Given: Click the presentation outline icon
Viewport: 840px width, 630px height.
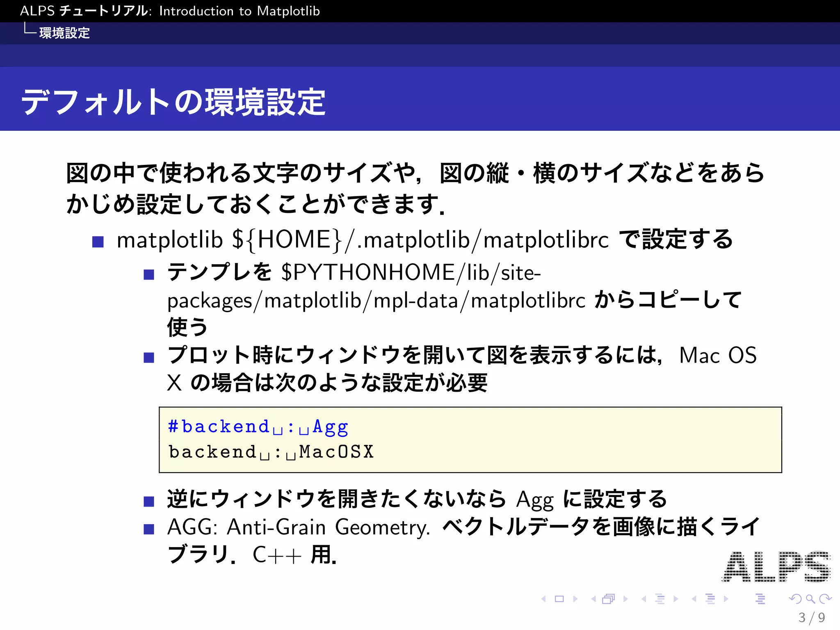Looking at the screenshot, I should click(x=760, y=599).
